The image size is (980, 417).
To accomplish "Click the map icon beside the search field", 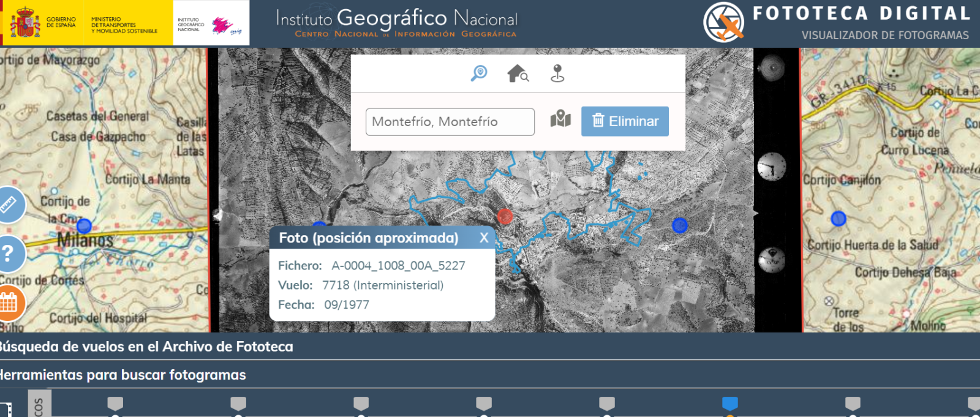I will [560, 119].
